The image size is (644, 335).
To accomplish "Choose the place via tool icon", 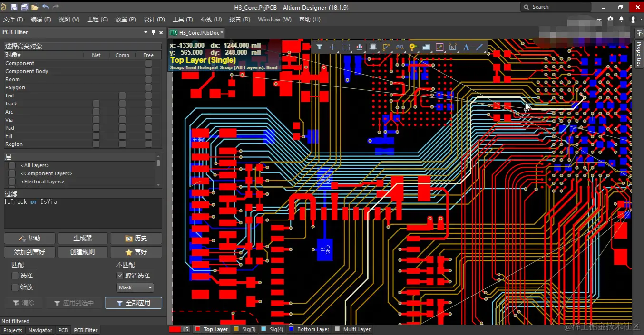I will tap(413, 47).
